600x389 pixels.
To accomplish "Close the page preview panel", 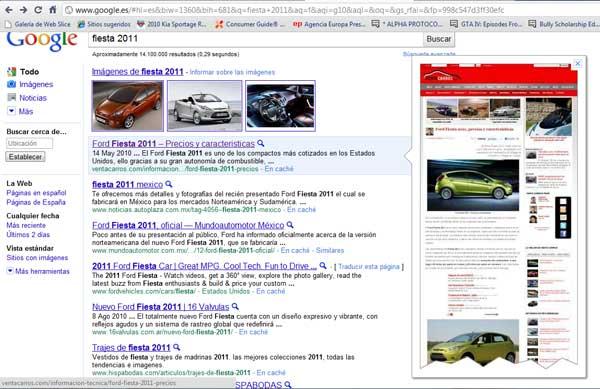I will [x=578, y=63].
